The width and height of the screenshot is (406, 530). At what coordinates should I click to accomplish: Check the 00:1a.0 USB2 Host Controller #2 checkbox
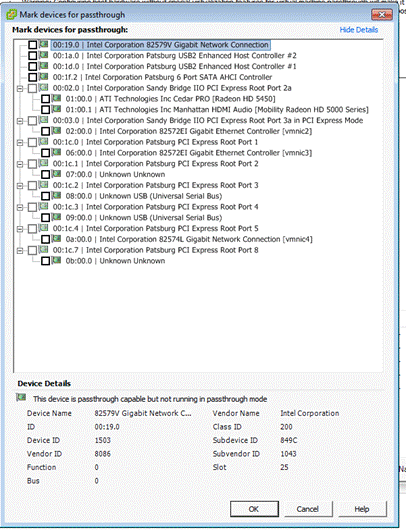[x=33, y=56]
